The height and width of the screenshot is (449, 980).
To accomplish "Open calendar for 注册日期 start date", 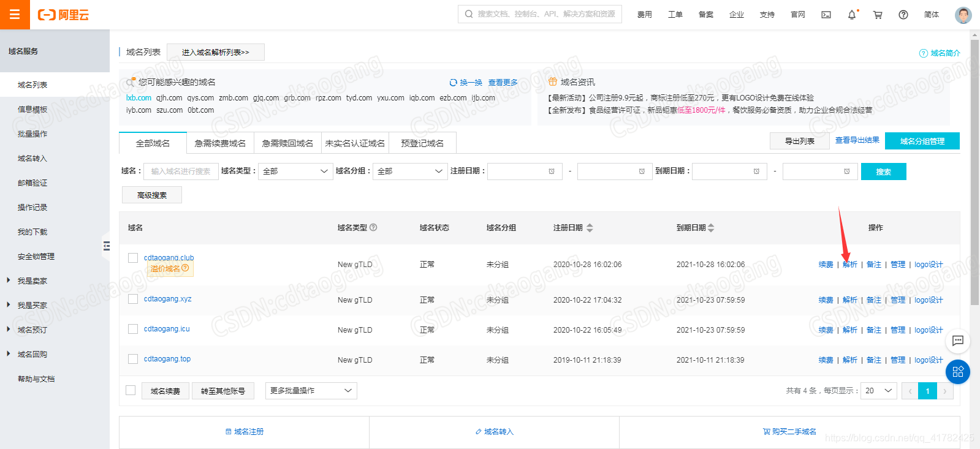I will click(552, 172).
